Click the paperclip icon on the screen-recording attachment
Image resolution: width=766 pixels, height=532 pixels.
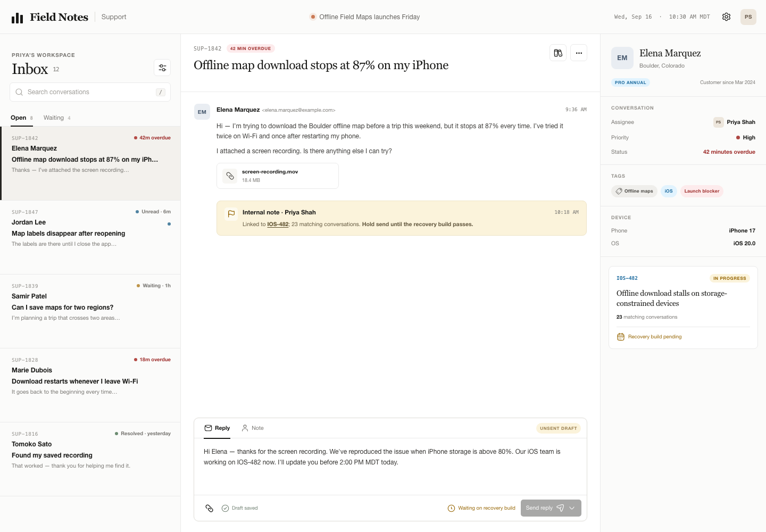230,176
